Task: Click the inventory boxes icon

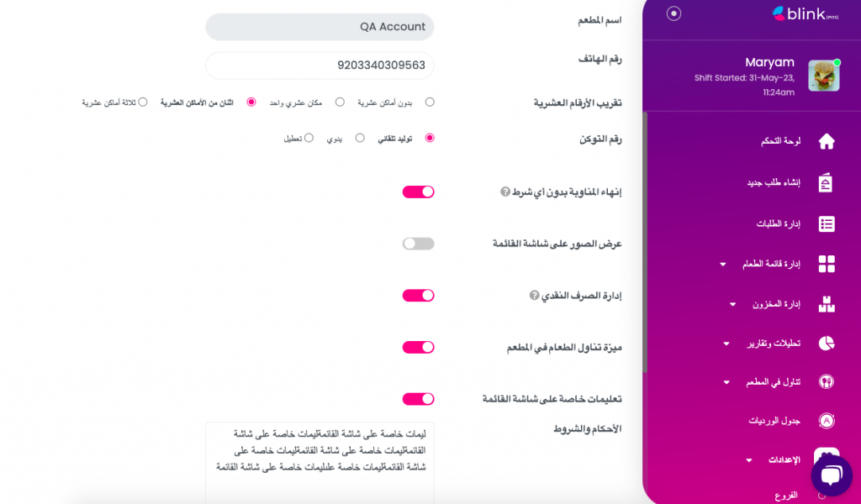Action: [827, 304]
